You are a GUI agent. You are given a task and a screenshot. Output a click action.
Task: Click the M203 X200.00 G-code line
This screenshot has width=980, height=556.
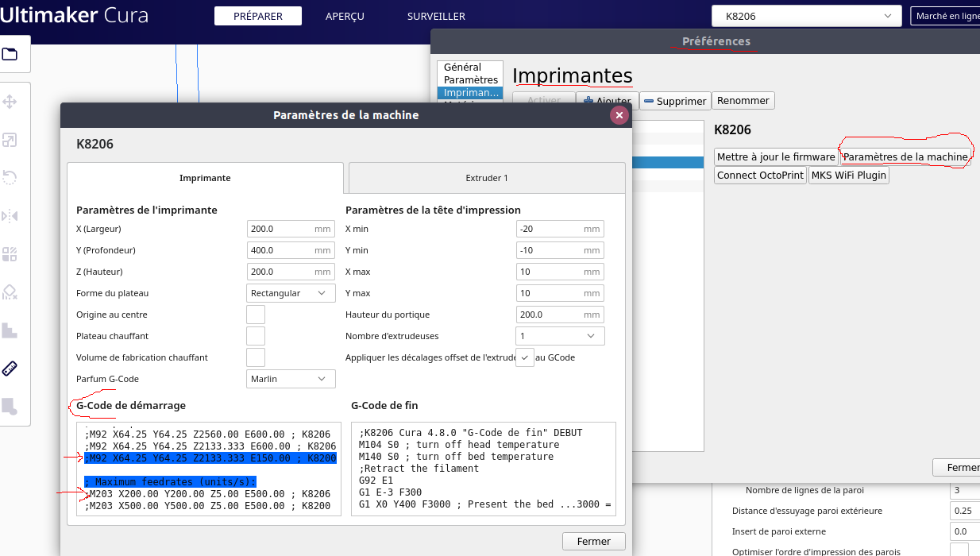point(207,494)
